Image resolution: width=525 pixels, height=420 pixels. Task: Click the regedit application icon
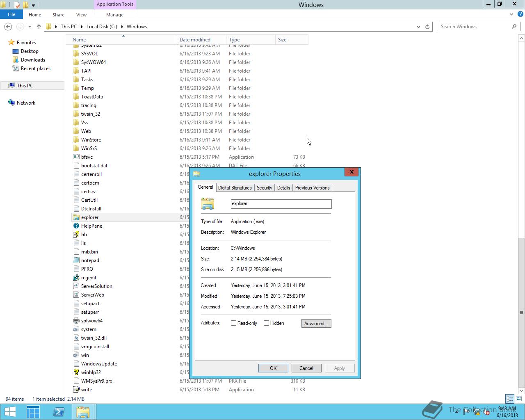76,278
